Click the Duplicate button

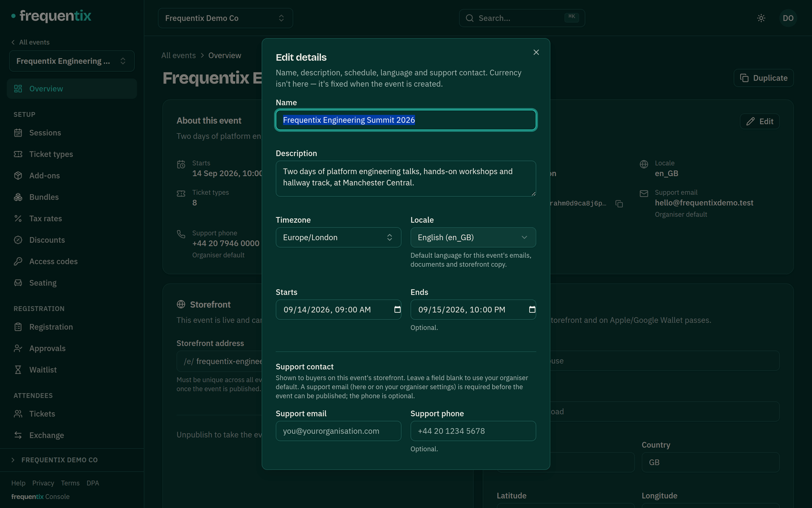coord(763,78)
